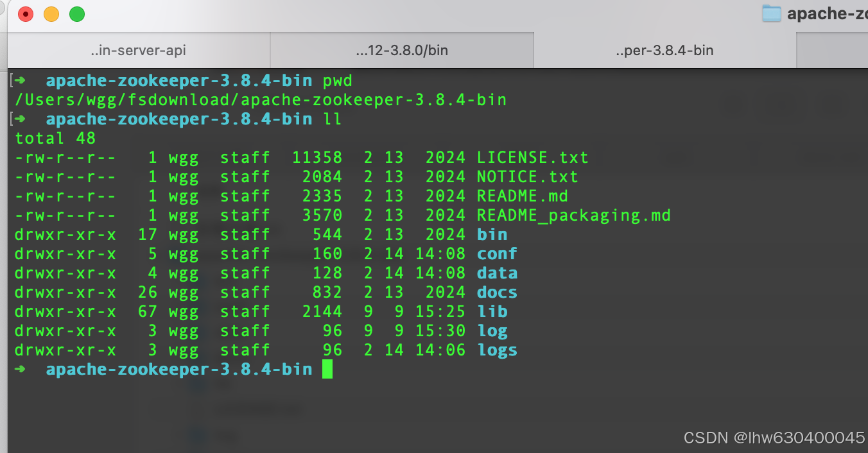
Task: Click the data directory name
Action: pyautogui.click(x=497, y=273)
